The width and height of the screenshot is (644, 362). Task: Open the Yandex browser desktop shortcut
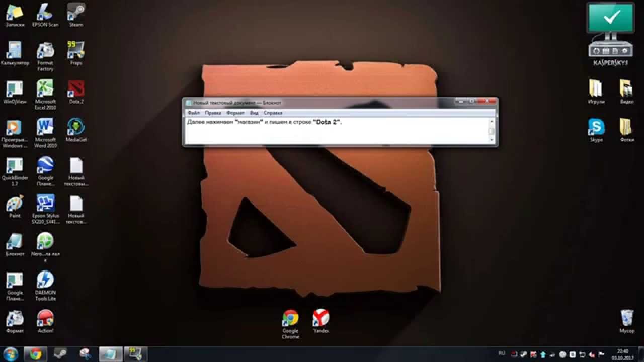(321, 318)
